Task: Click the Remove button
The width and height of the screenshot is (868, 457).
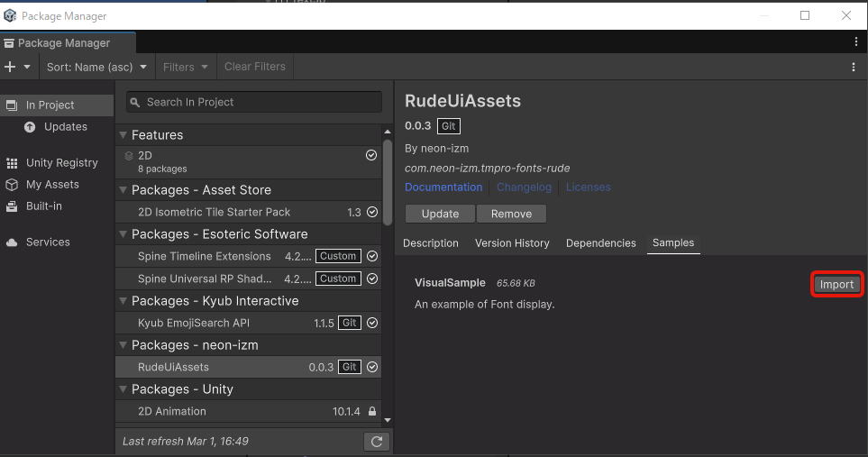Action: [511, 214]
